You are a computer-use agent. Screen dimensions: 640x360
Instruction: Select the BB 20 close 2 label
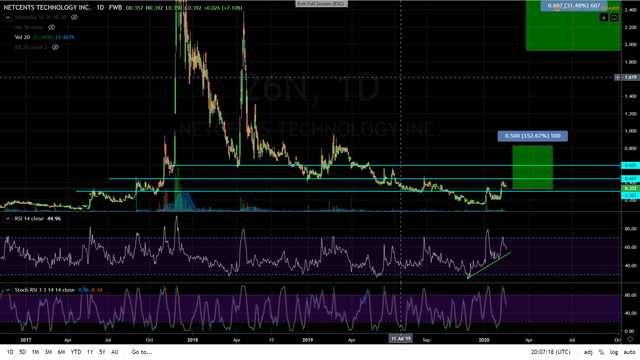tap(31, 47)
